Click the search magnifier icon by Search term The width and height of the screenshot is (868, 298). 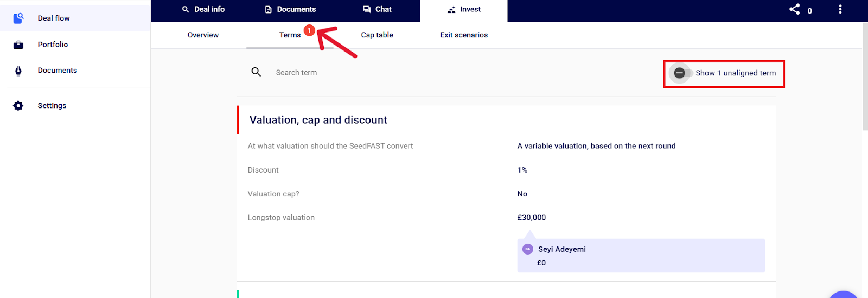[x=256, y=72]
